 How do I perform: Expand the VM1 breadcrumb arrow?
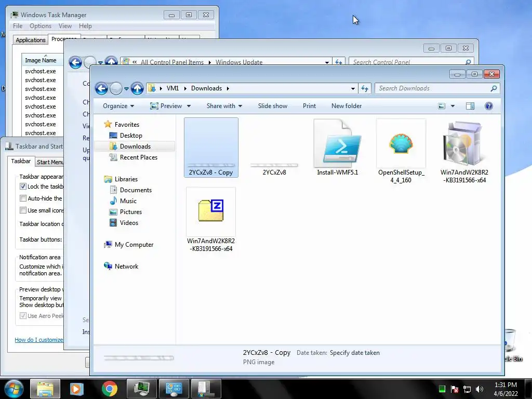coord(185,88)
